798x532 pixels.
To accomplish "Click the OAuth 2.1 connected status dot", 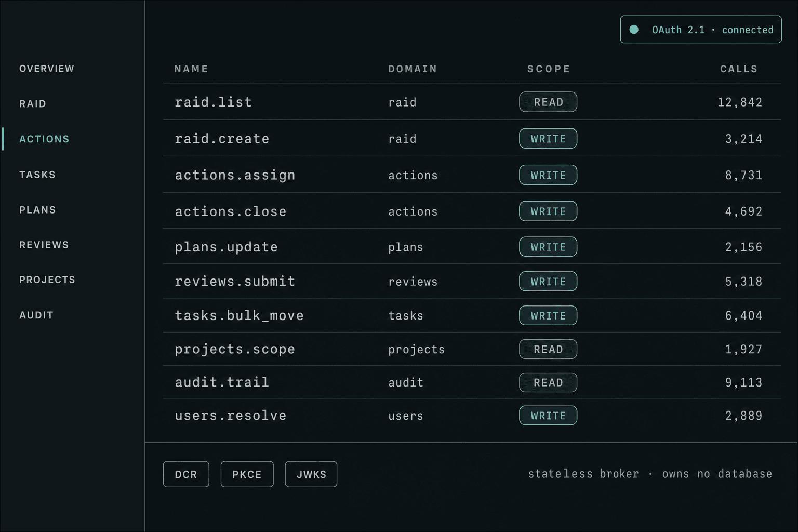I will pos(634,30).
